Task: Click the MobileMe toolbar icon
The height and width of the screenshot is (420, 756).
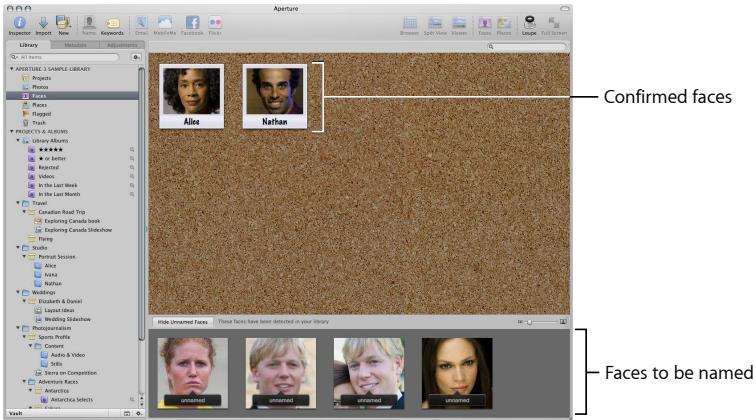Action: click(x=164, y=26)
